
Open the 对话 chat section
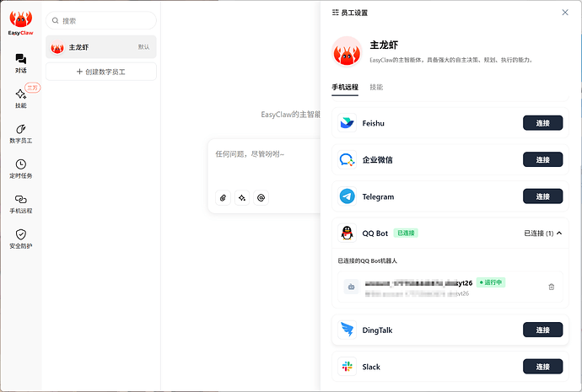(21, 63)
